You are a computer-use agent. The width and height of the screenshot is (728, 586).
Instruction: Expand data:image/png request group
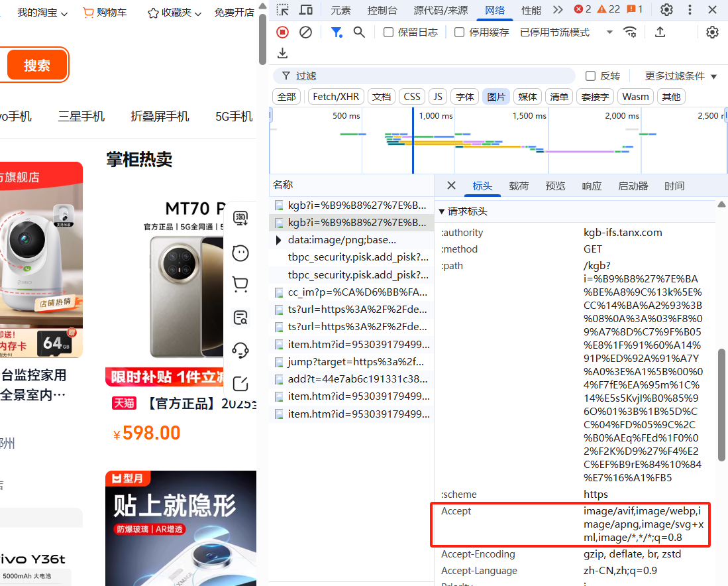point(278,240)
